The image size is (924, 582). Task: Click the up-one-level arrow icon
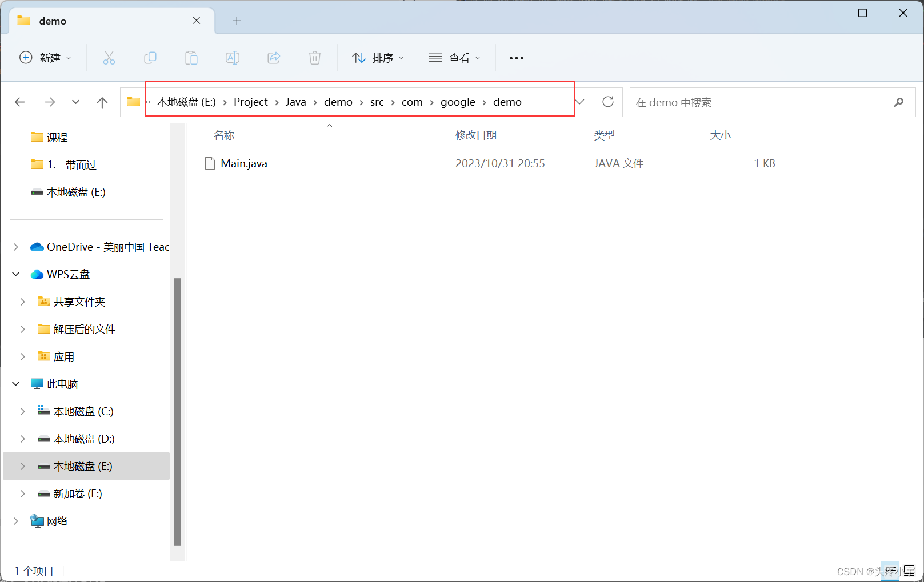pyautogui.click(x=102, y=102)
